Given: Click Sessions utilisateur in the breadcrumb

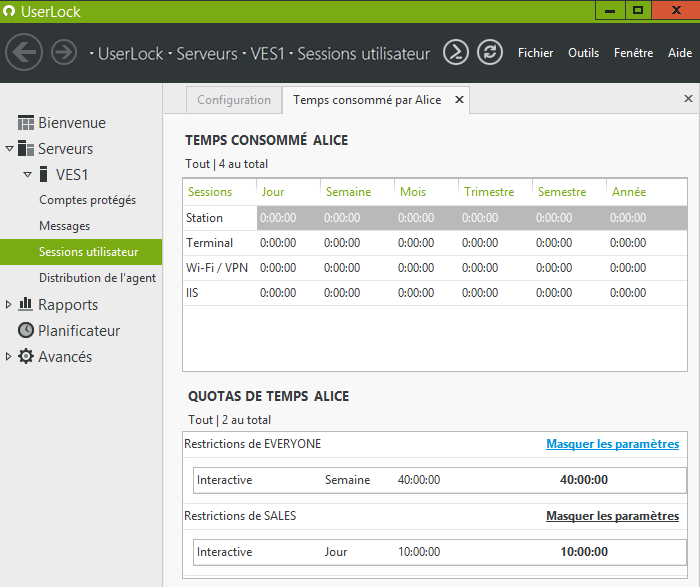Looking at the screenshot, I should click(x=364, y=54).
